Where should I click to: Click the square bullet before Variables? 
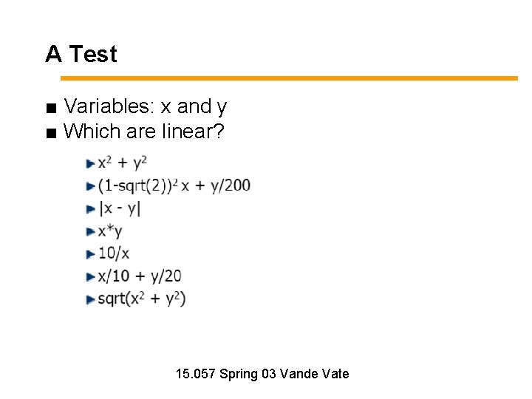coord(50,109)
